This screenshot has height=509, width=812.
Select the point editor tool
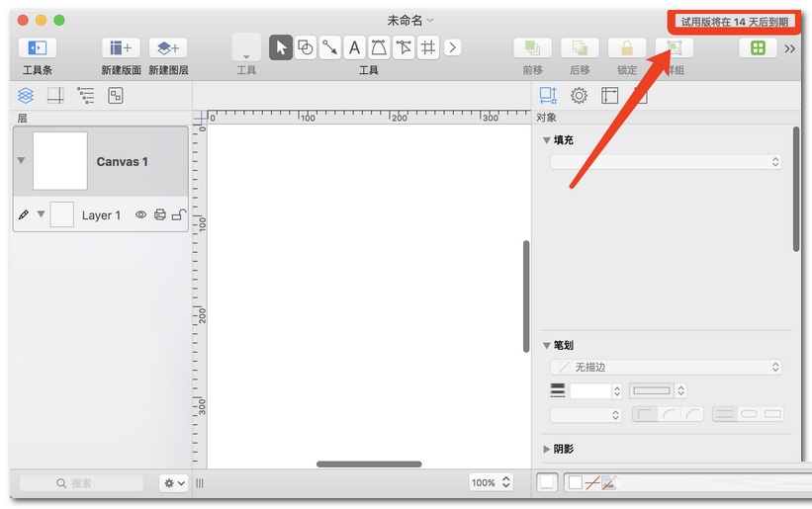tap(404, 47)
